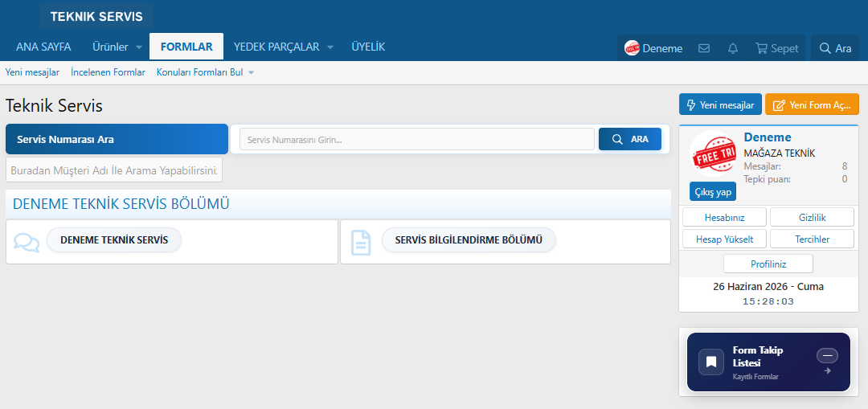Viewport: 868px width, 409px height.
Task: Click the Deneme avatar in navbar
Action: click(633, 48)
